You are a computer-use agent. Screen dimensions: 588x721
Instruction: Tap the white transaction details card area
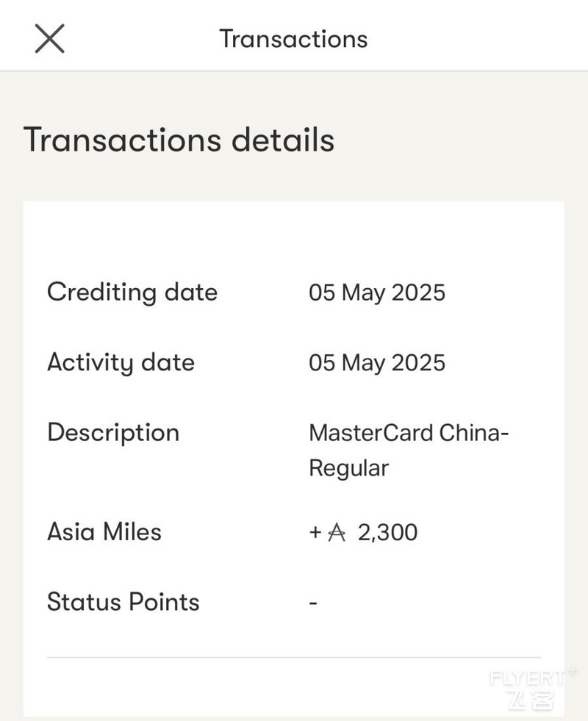coord(294,459)
